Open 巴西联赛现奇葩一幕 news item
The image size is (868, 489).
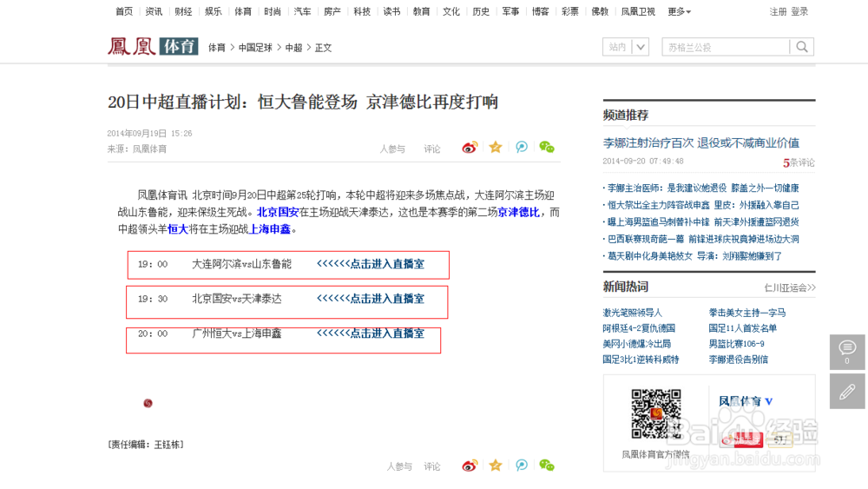coord(703,239)
